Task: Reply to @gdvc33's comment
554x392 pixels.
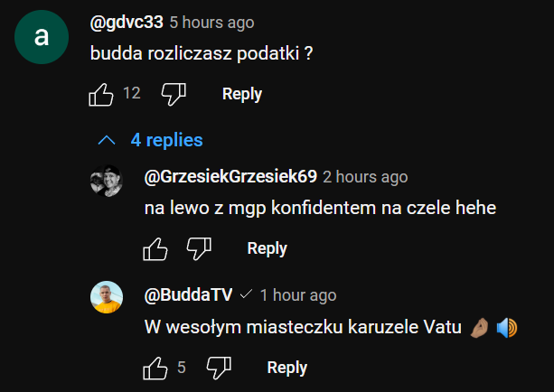Action: [x=241, y=94]
